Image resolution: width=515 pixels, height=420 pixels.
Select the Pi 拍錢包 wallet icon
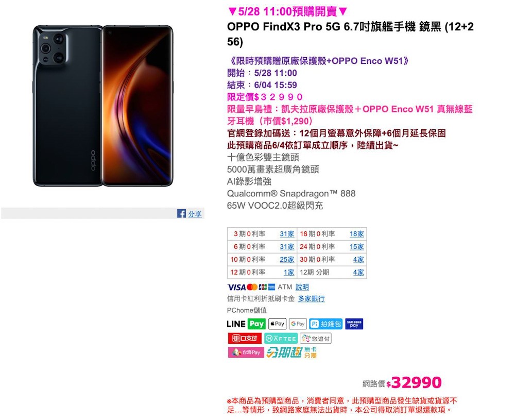tap(326, 324)
